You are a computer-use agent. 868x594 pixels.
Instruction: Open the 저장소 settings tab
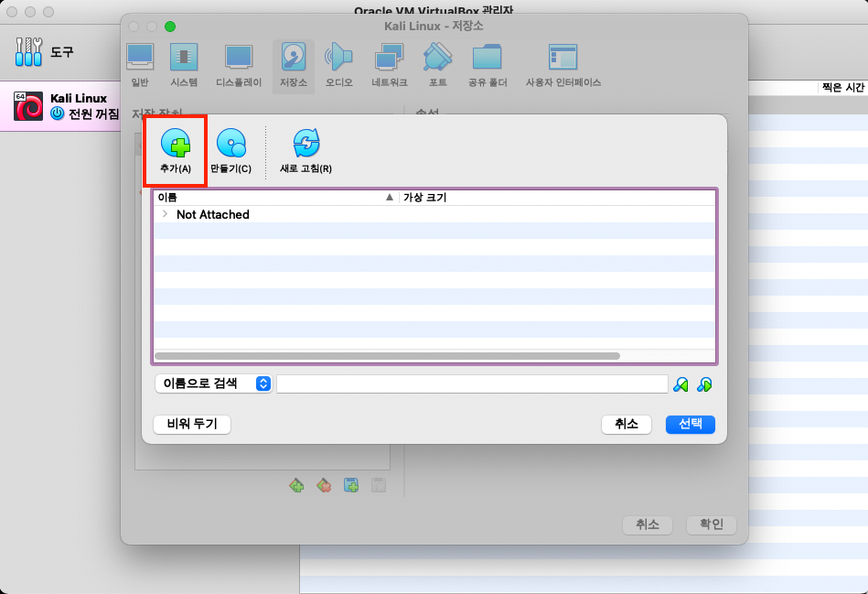pyautogui.click(x=294, y=65)
